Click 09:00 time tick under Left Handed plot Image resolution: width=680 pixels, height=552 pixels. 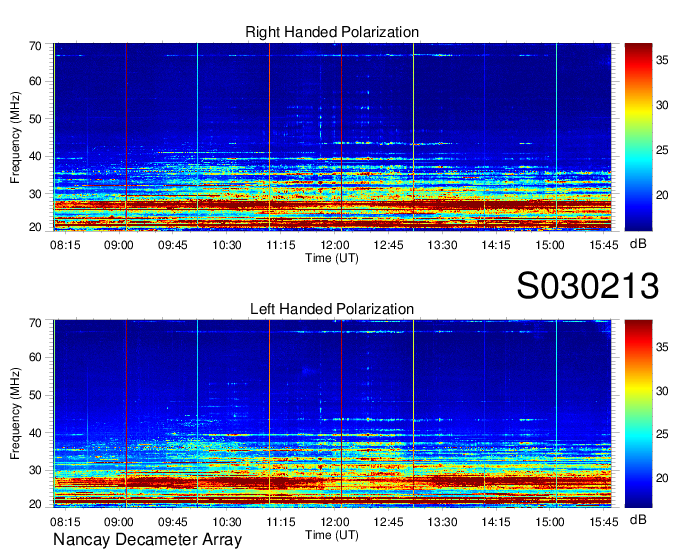point(119,522)
